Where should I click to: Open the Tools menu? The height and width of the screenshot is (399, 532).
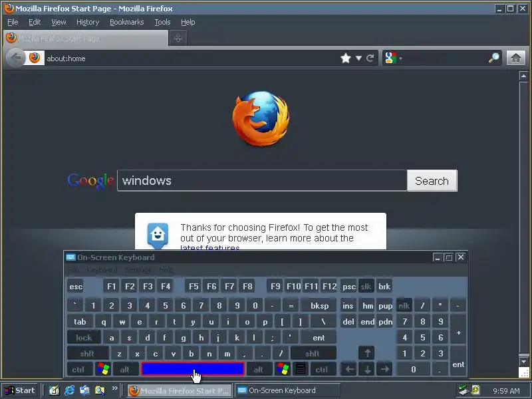162,22
